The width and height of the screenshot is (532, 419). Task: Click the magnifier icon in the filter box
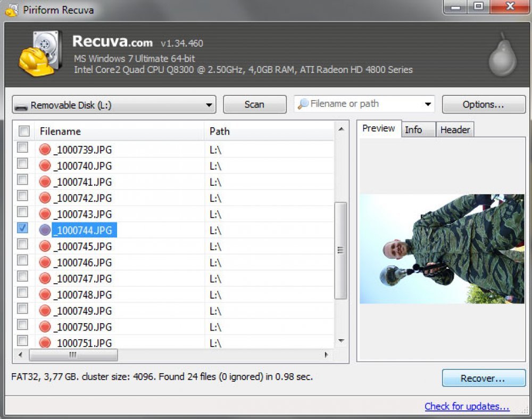303,104
